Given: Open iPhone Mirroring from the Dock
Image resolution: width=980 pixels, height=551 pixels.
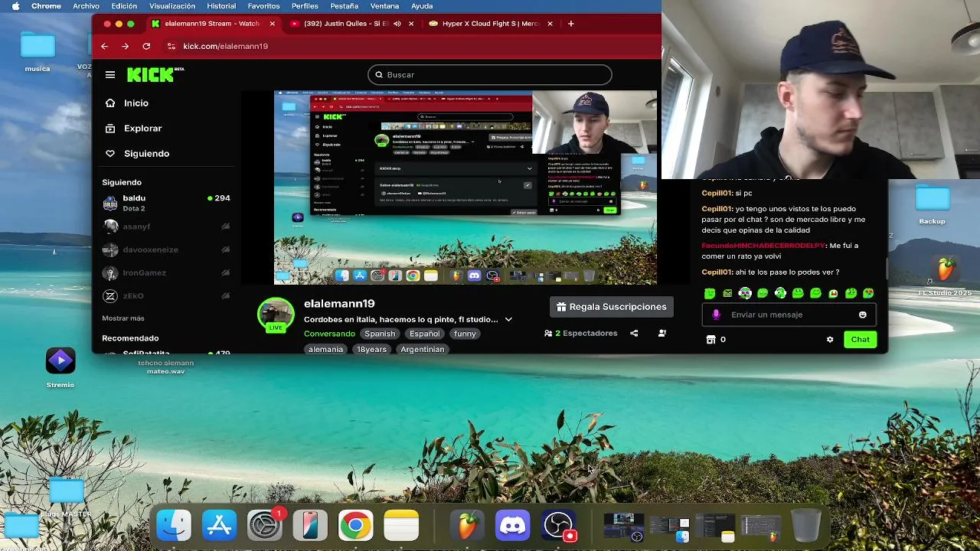Looking at the screenshot, I should tap(310, 527).
